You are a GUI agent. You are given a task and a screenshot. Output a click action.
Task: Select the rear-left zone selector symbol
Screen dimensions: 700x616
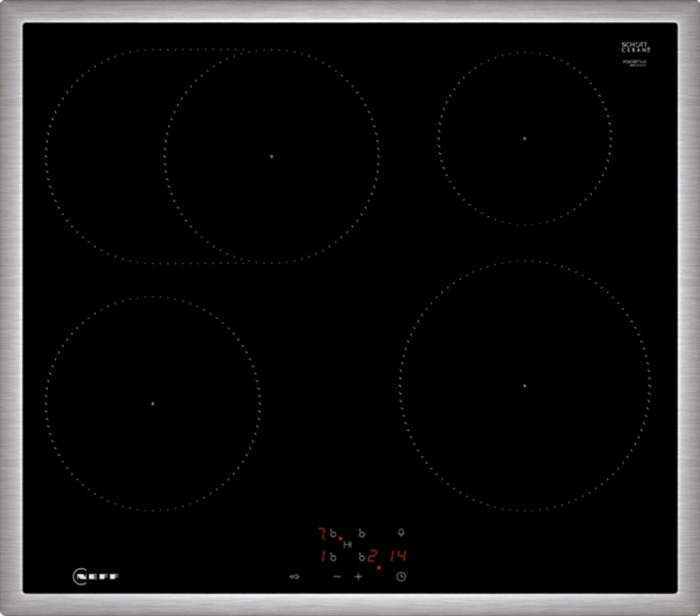click(333, 533)
